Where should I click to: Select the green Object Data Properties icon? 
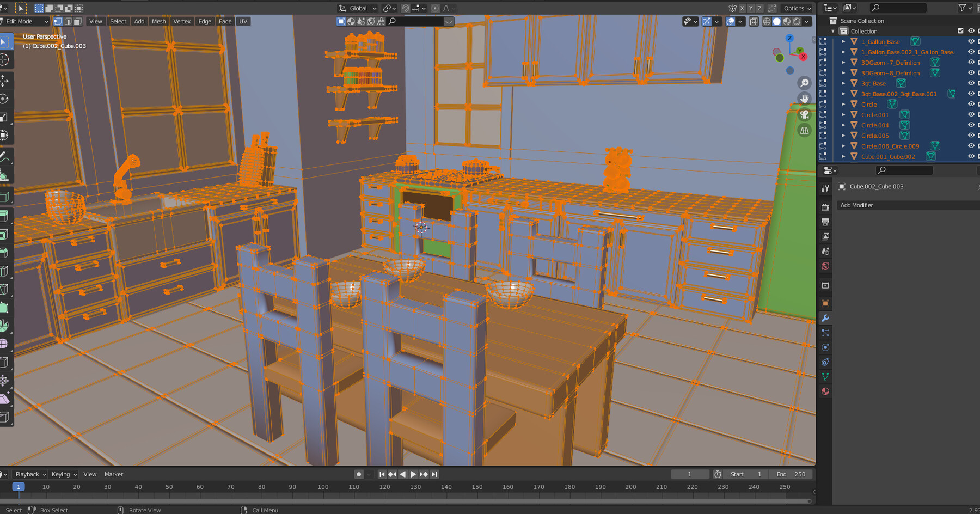pos(825,376)
